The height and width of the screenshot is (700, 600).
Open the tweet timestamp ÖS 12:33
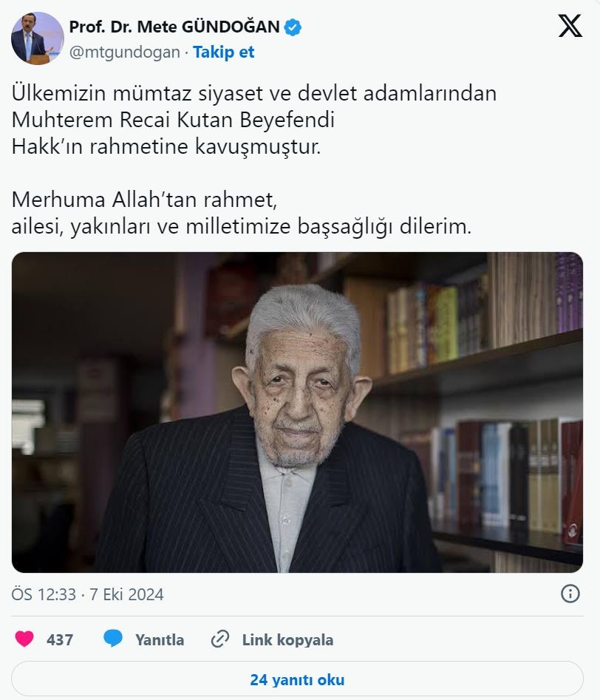(x=44, y=594)
